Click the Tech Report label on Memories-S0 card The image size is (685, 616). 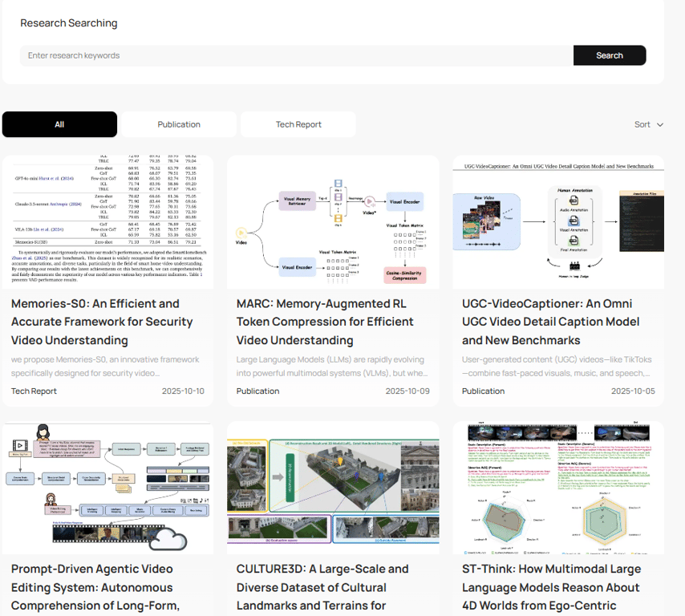click(34, 391)
